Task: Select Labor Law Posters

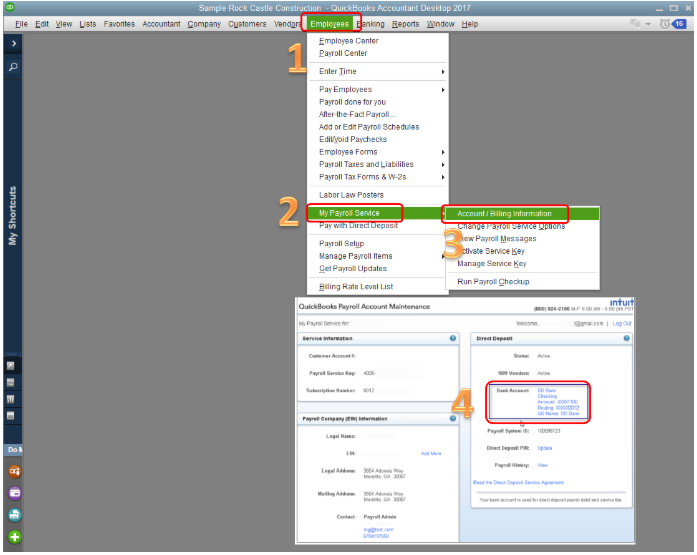Action: tap(351, 195)
